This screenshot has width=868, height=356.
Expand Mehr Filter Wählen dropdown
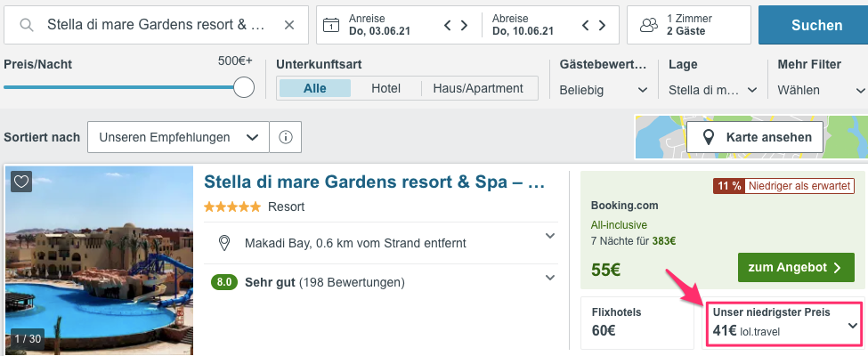[x=822, y=90]
